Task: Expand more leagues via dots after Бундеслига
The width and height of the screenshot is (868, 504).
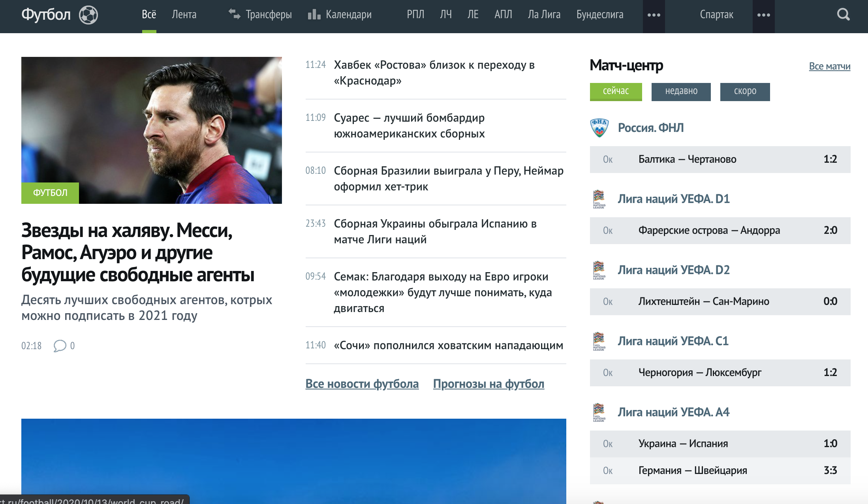Action: point(654,16)
